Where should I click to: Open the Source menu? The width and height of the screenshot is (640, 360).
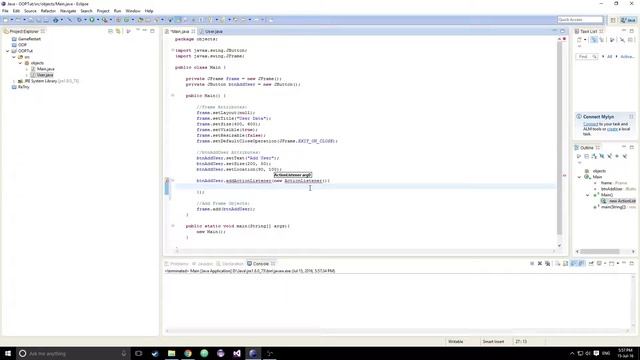[x=30, y=11]
